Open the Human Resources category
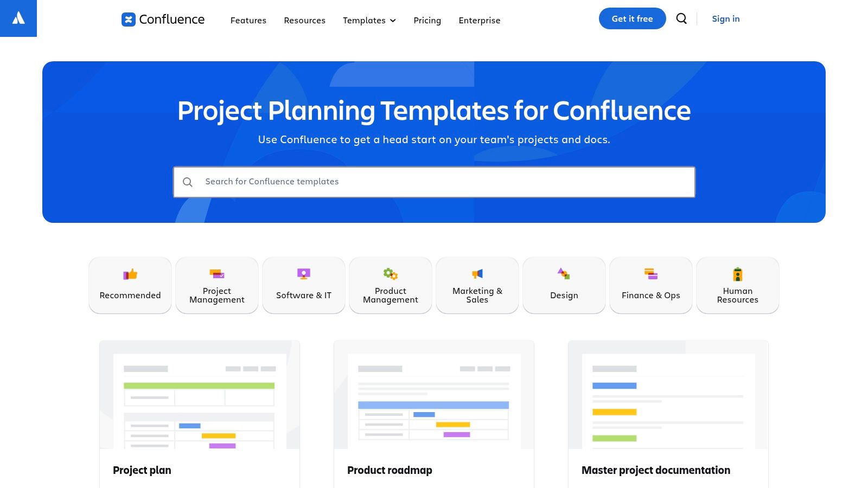Image resolution: width=868 pixels, height=488 pixels. 738,285
